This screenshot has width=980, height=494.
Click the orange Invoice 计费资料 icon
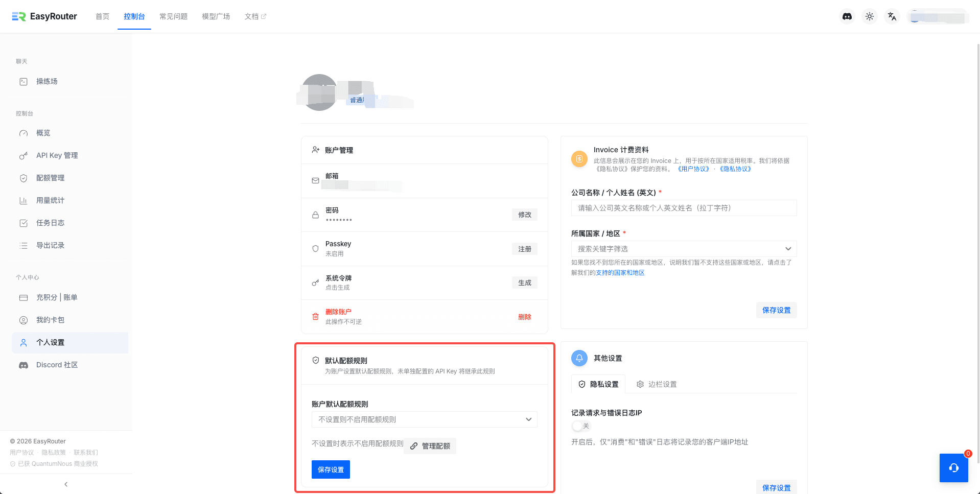coord(579,159)
